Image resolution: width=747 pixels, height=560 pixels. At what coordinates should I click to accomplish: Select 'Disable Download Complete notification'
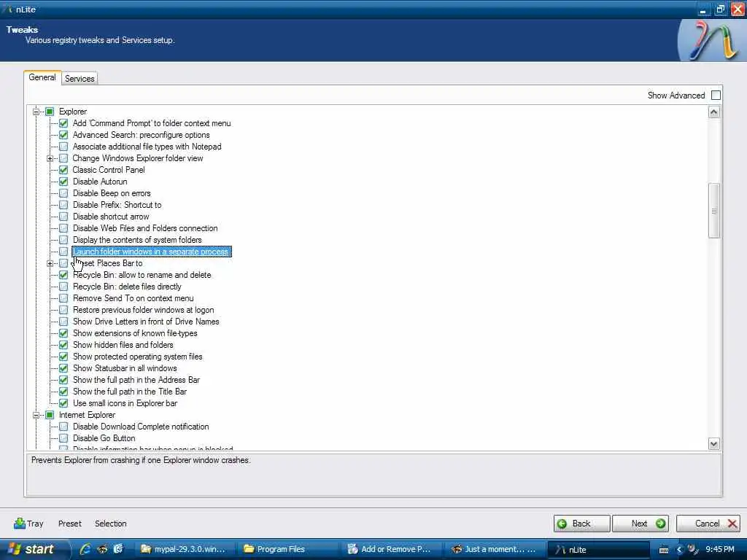(141, 427)
